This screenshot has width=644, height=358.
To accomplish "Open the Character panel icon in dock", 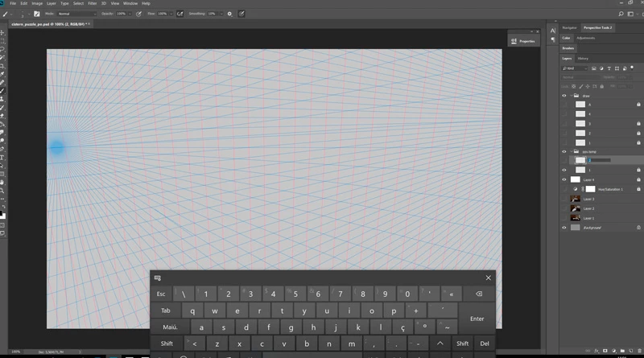I will pos(553,31).
